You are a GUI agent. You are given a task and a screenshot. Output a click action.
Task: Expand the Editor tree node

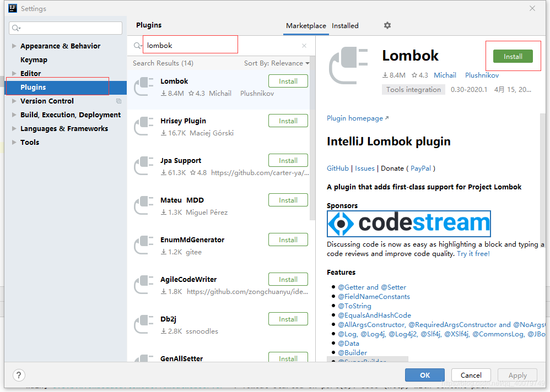point(14,73)
